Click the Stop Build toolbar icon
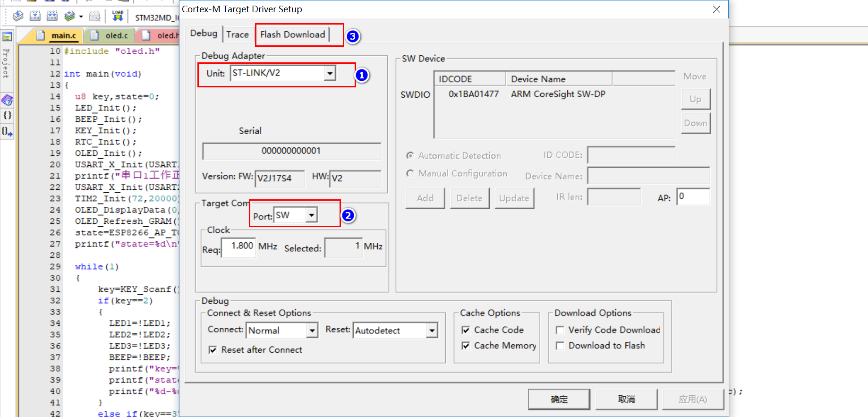The height and width of the screenshot is (417, 868). point(95,17)
